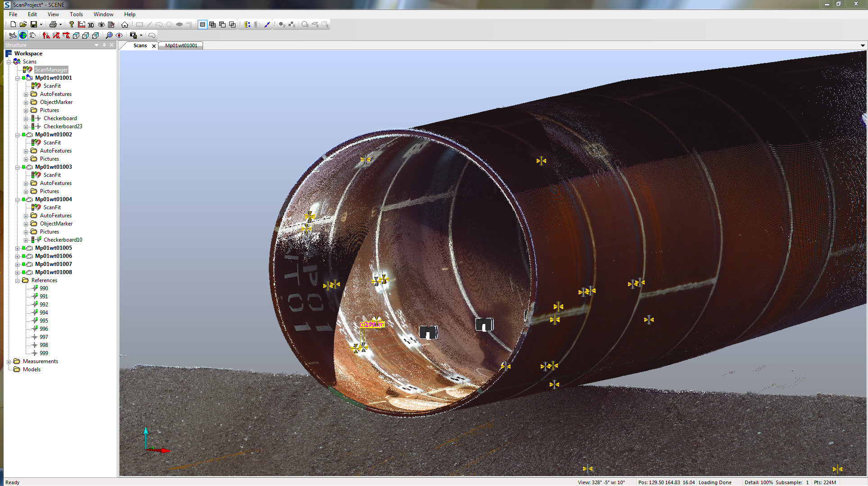The width and height of the screenshot is (868, 486).
Task: Open the 3D view toolbar icon
Action: (91, 25)
